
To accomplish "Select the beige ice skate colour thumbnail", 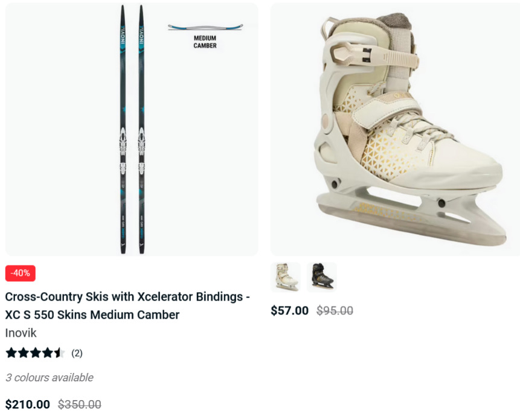I will click(x=286, y=277).
